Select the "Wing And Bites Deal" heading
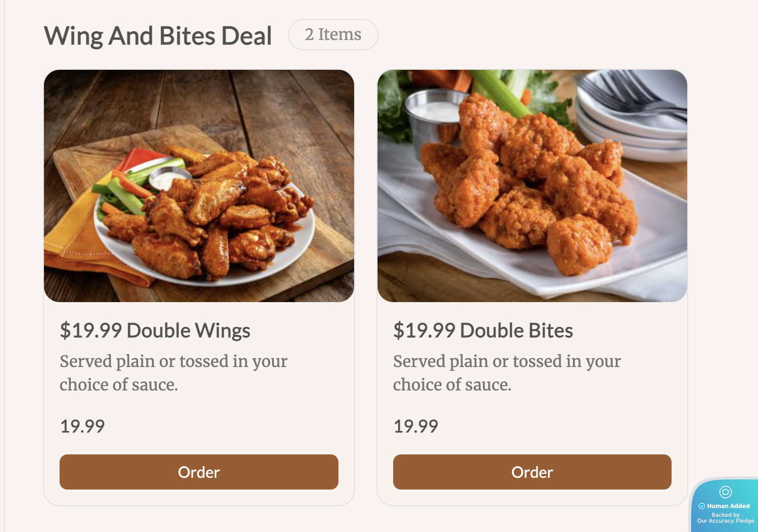 click(x=158, y=36)
